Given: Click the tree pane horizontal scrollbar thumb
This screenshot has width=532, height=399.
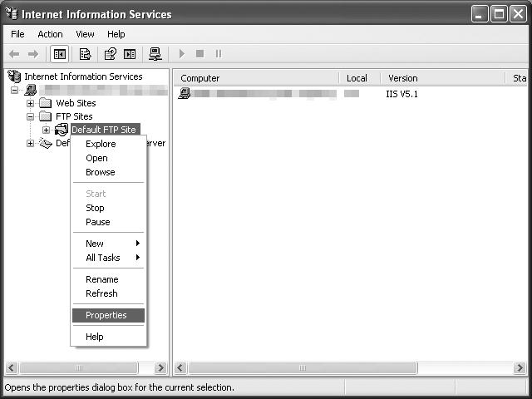Looking at the screenshot, I should click(x=79, y=367).
